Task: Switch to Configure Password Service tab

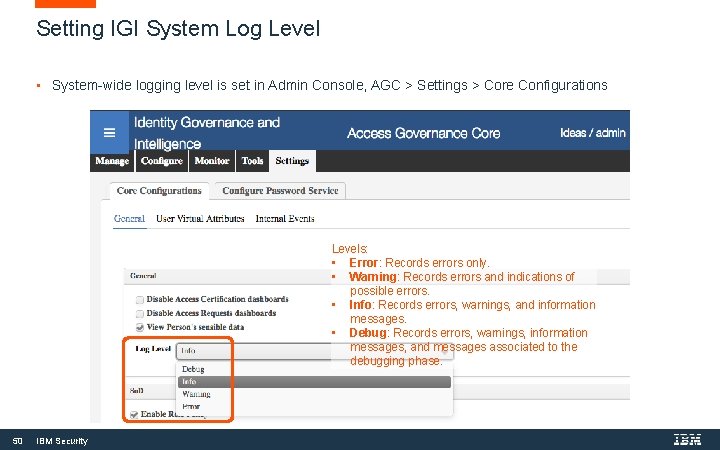Action: coord(280,191)
